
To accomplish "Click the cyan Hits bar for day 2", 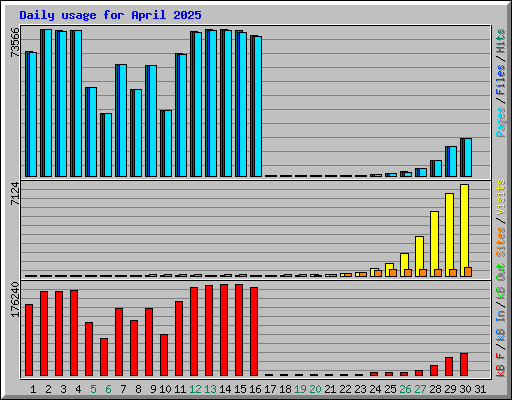I will (46, 103).
